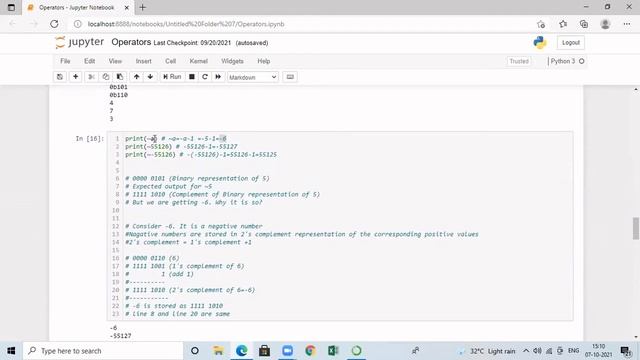
Task: Open the Kernel menu
Action: (198, 61)
